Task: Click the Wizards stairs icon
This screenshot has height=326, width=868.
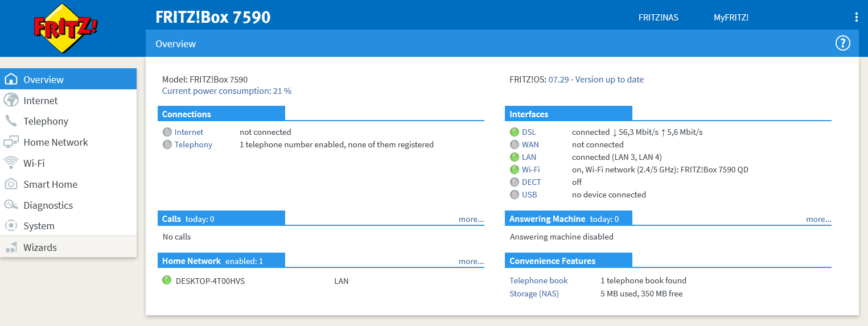Action: [x=11, y=247]
